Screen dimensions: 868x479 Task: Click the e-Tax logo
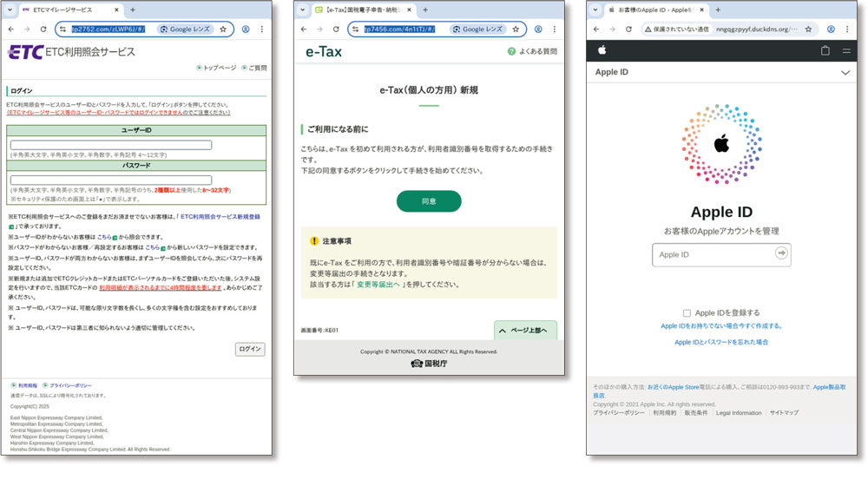(324, 52)
